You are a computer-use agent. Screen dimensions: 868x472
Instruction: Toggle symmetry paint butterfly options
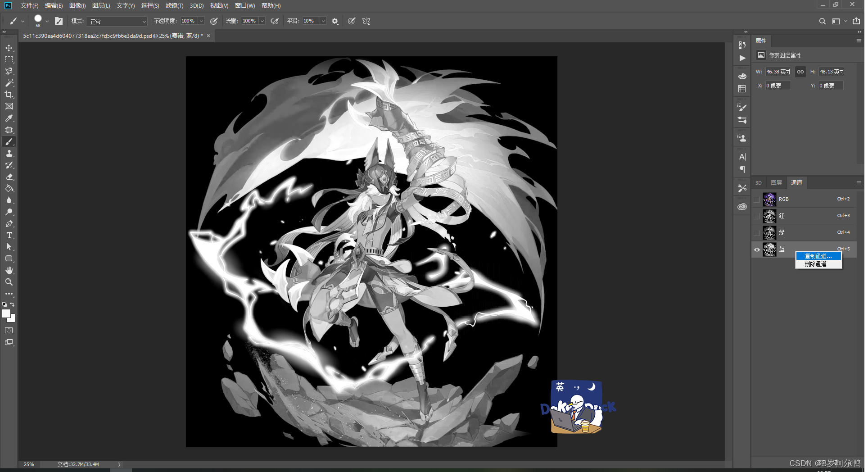[x=366, y=21]
